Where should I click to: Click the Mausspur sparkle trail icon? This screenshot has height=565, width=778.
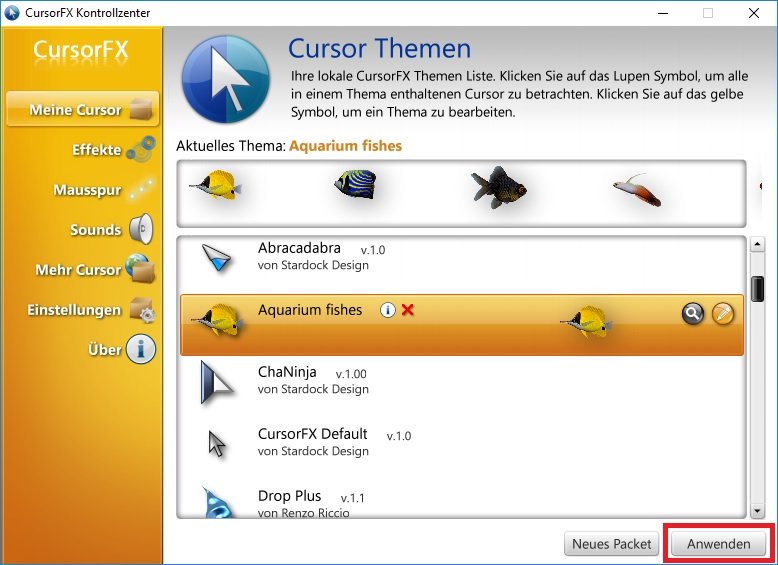click(142, 189)
